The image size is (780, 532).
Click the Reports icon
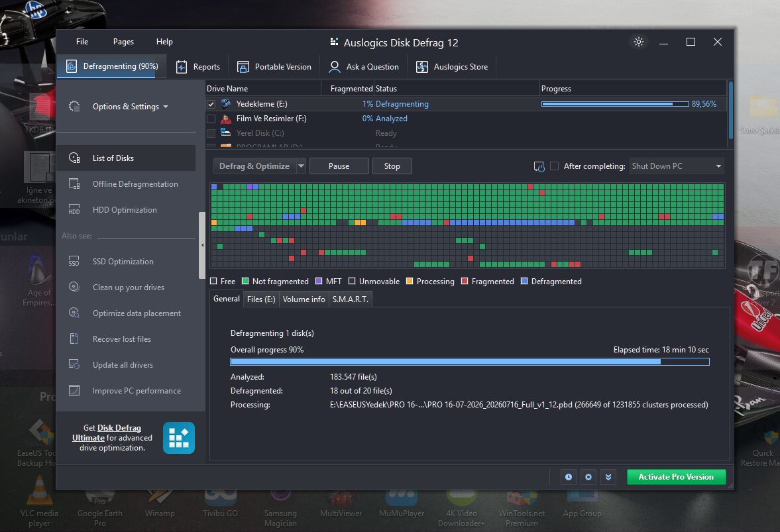coord(182,67)
